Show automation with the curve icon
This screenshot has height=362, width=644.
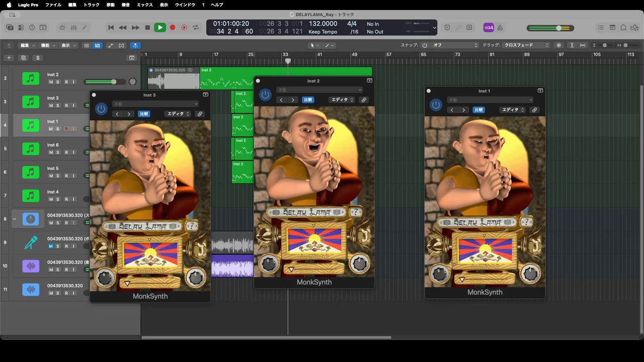[110, 45]
